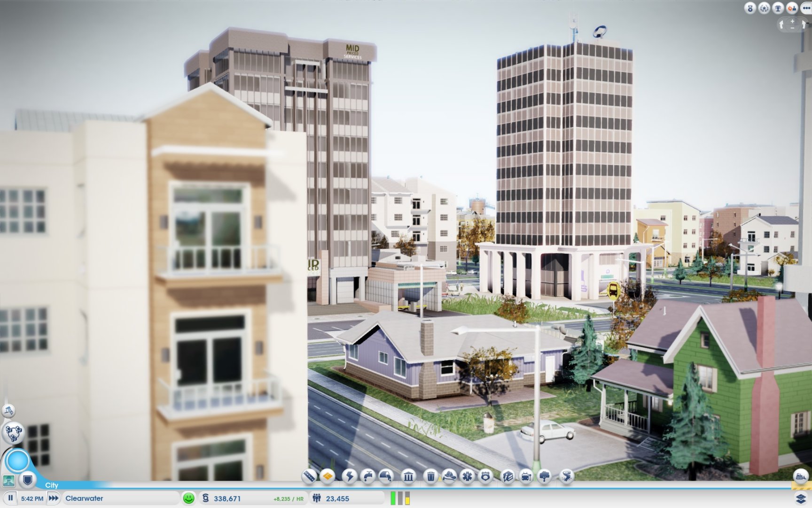Viewport: 812px width, 508px height.
Task: Open the Fire helmet menu
Action: coord(449,476)
